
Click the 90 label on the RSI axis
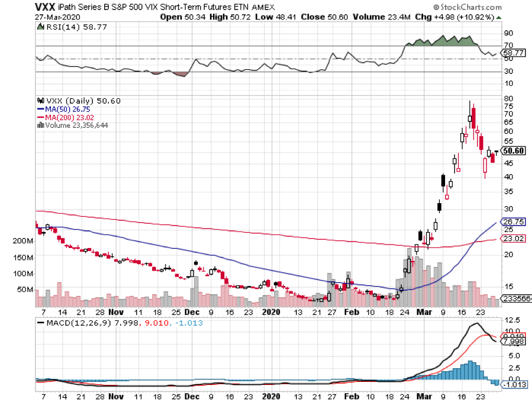[508, 33]
